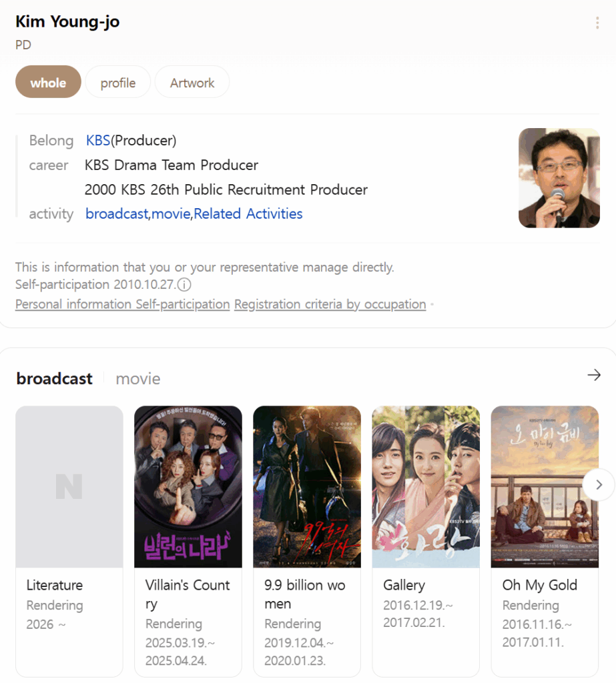The height and width of the screenshot is (683, 616).
Task: Open the 9.9 billion women poster
Action: (307, 487)
